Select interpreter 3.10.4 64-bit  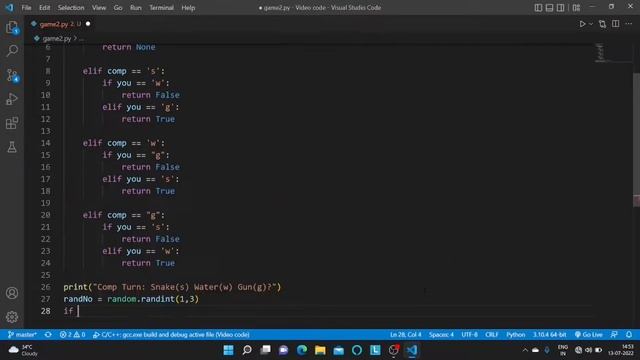[549, 335]
